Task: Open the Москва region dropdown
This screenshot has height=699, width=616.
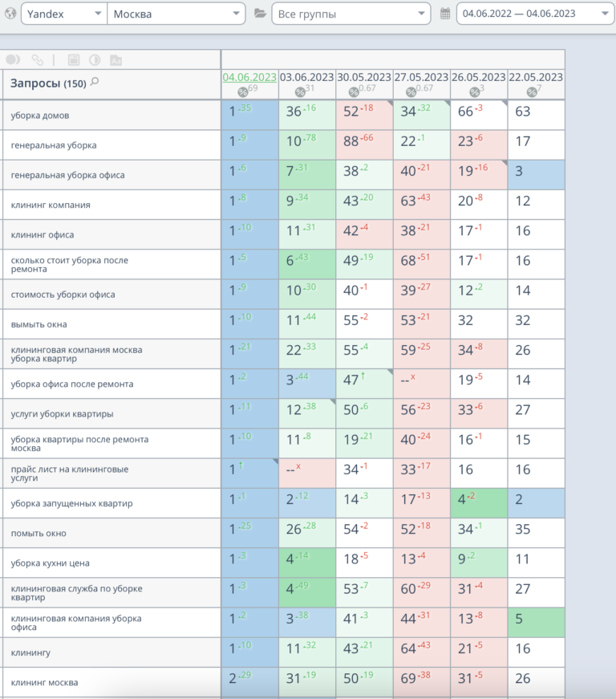Action: 176,14
